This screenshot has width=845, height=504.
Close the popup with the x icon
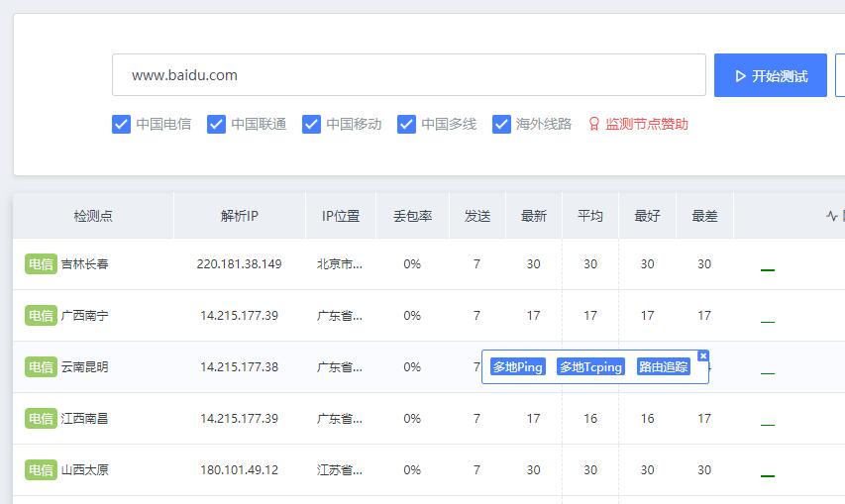click(702, 355)
